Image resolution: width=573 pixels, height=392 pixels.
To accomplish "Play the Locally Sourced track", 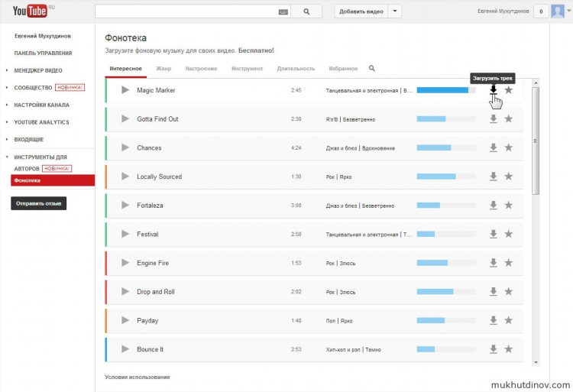I will pos(125,177).
